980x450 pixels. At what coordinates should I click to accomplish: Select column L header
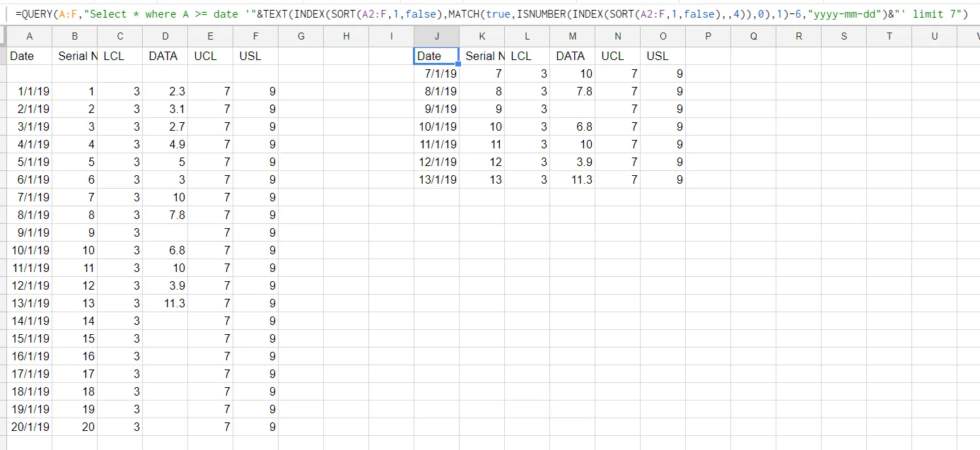coord(527,36)
